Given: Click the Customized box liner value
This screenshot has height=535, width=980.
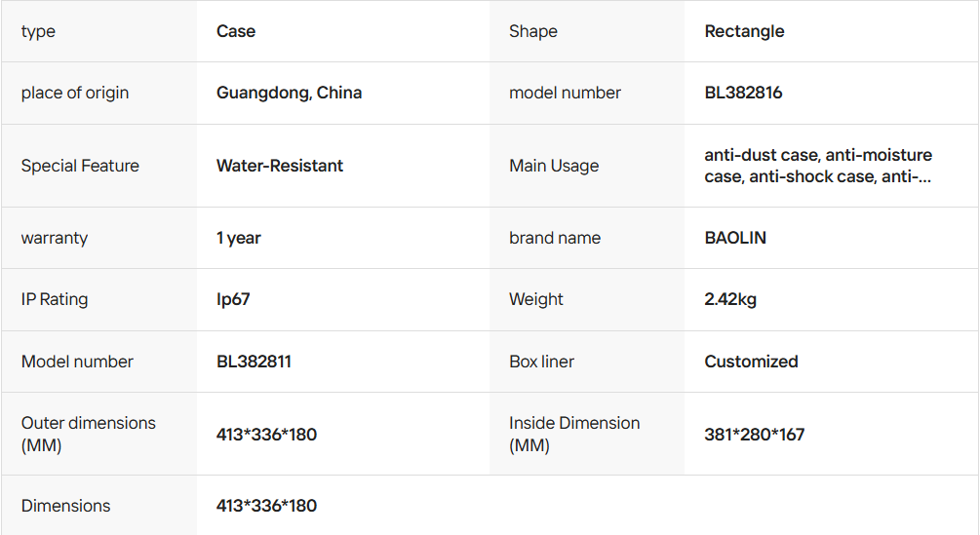Looking at the screenshot, I should pyautogui.click(x=751, y=362).
